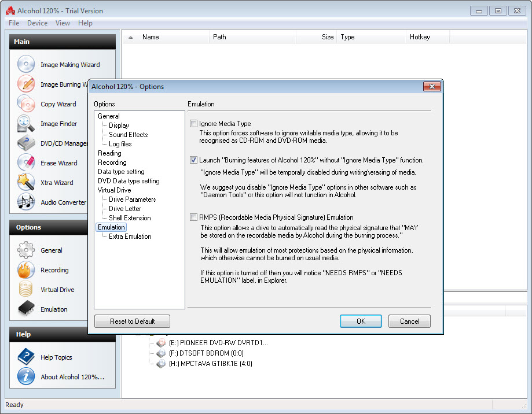Screen dimensions: 532x414
Task: Select Virtual Drive in the options tree
Action: [115, 190]
